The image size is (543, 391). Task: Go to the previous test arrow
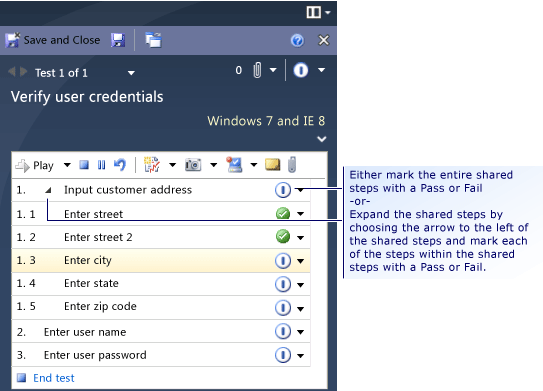coord(12,72)
